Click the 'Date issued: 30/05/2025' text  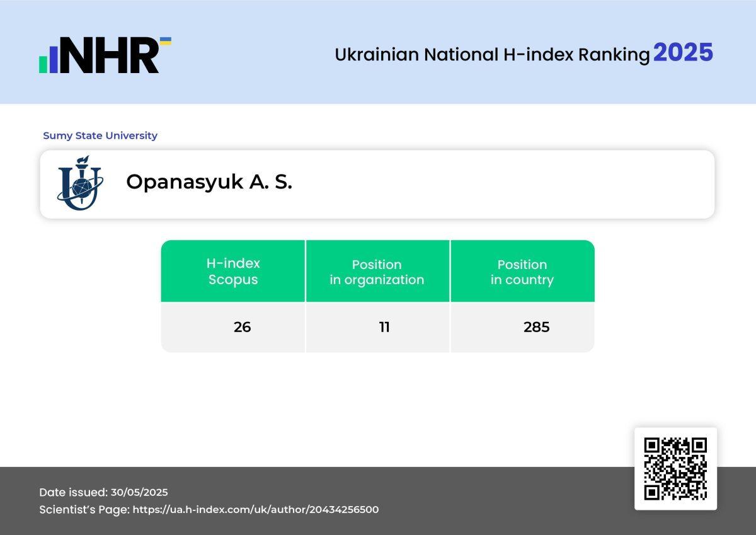pos(103,492)
